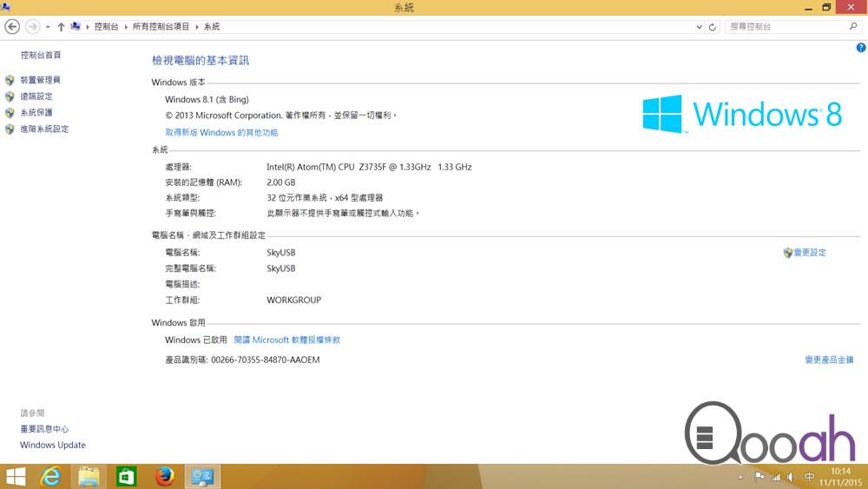The image size is (868, 489).
Task: Open Windows Update link
Action: pyautogui.click(x=53, y=445)
